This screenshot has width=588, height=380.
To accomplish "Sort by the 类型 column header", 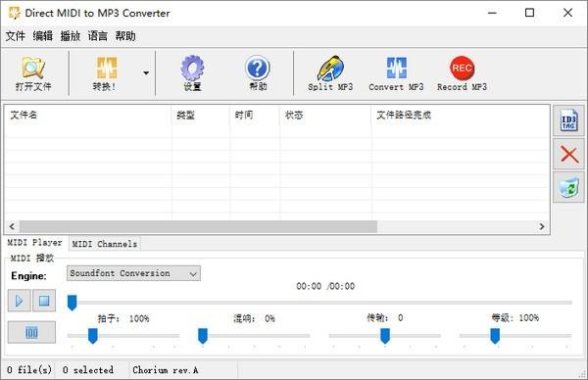I will (201, 115).
